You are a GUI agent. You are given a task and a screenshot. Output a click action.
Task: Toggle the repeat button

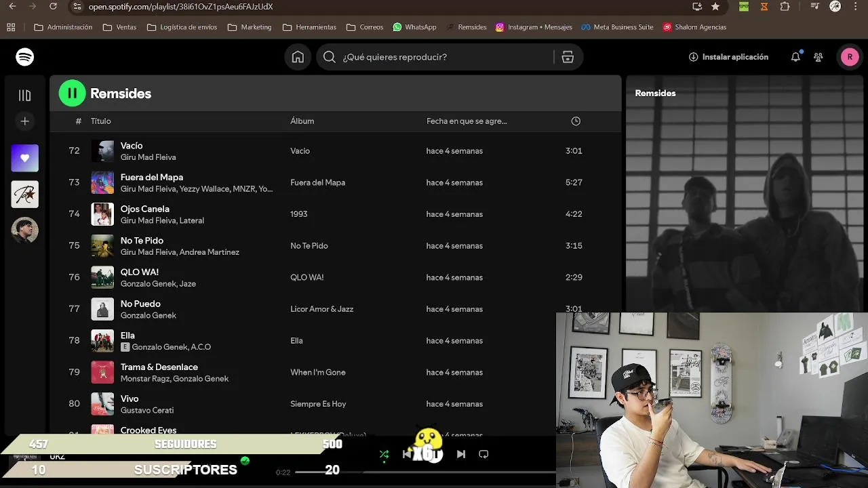point(484,454)
